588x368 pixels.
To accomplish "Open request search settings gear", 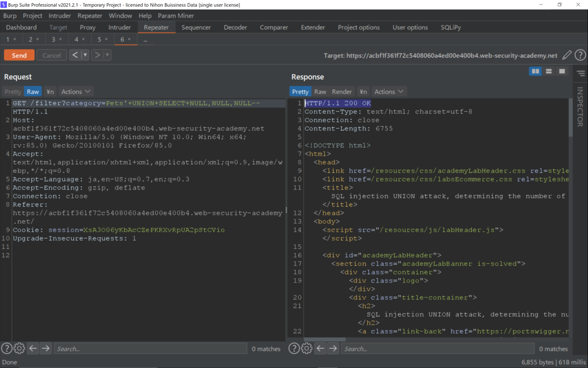I will (19, 348).
